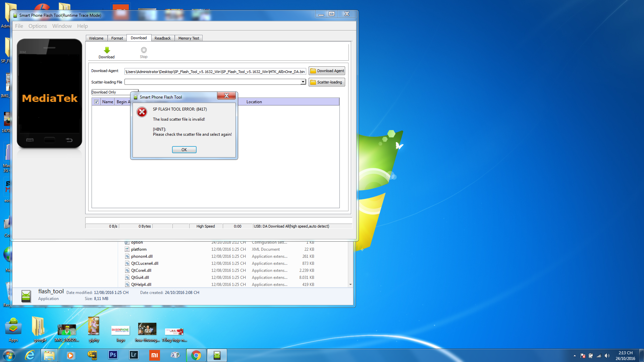Screen dimensions: 644x362
Task: Click the green Download arrow icon
Action: point(107,51)
